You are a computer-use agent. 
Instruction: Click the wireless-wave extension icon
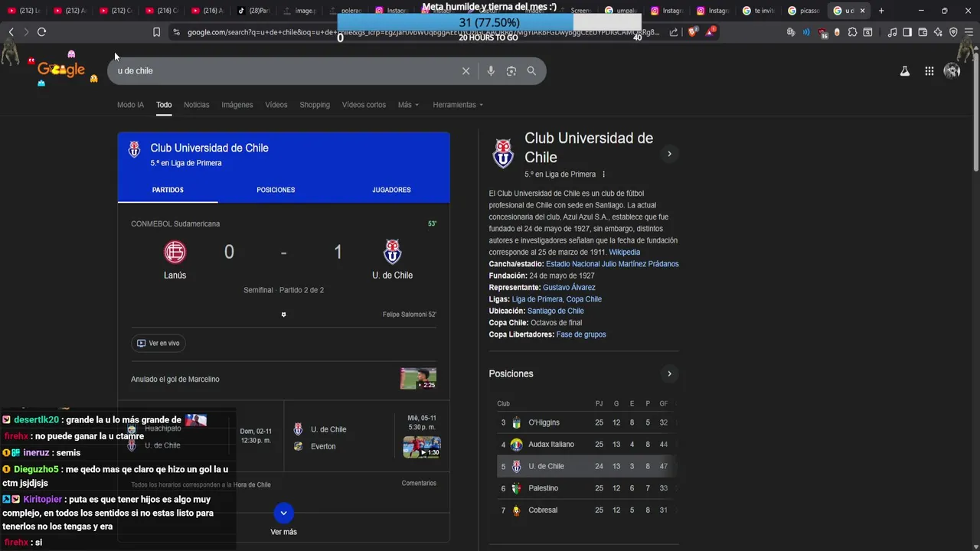[x=806, y=32]
